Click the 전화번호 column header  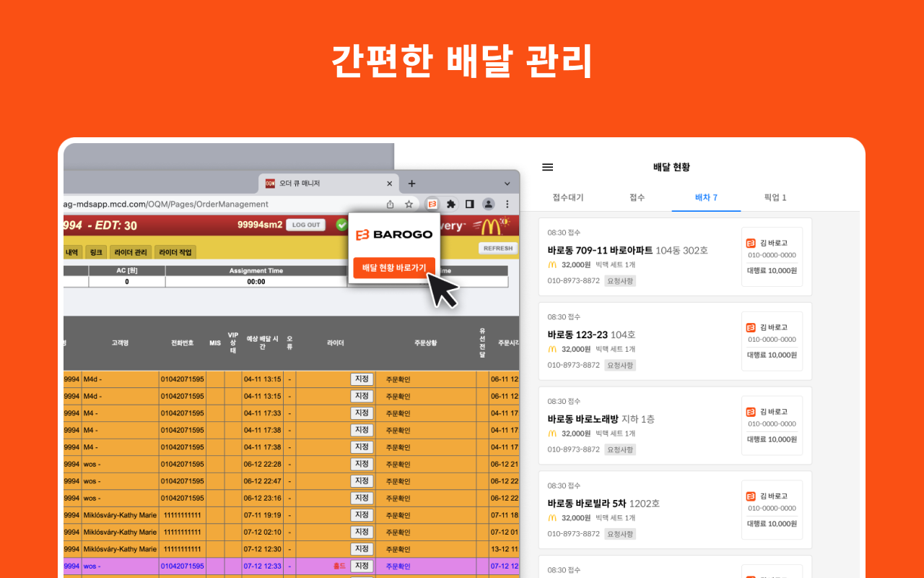(182, 342)
